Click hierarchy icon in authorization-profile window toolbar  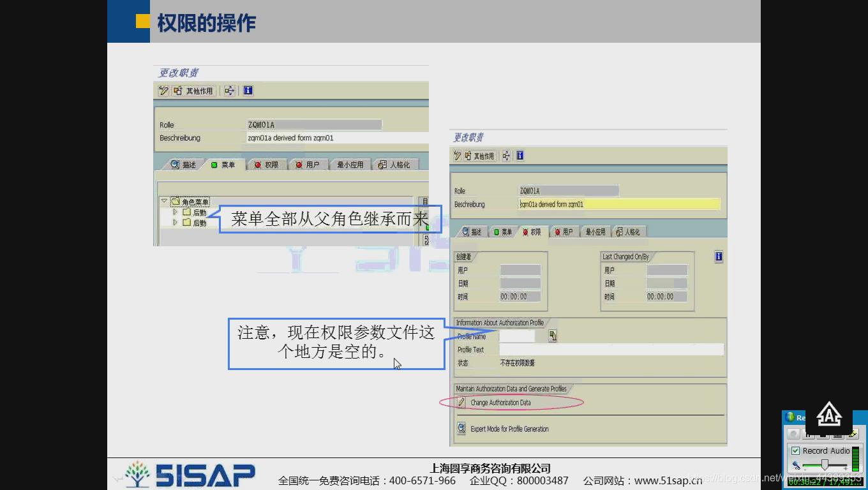506,156
